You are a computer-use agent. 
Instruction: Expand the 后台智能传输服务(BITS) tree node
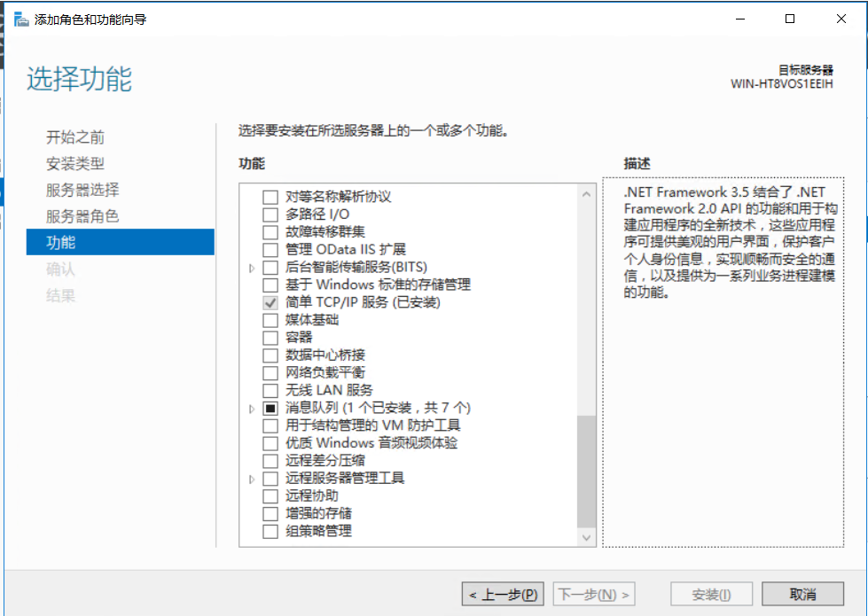[253, 267]
